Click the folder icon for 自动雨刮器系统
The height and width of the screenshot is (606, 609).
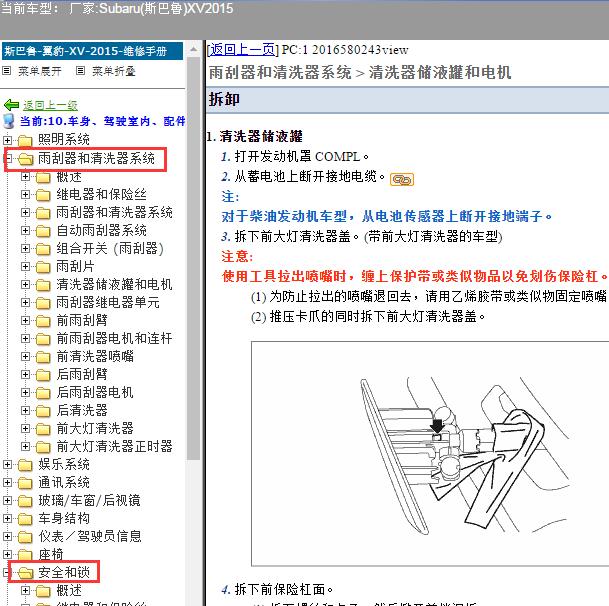tap(43, 231)
